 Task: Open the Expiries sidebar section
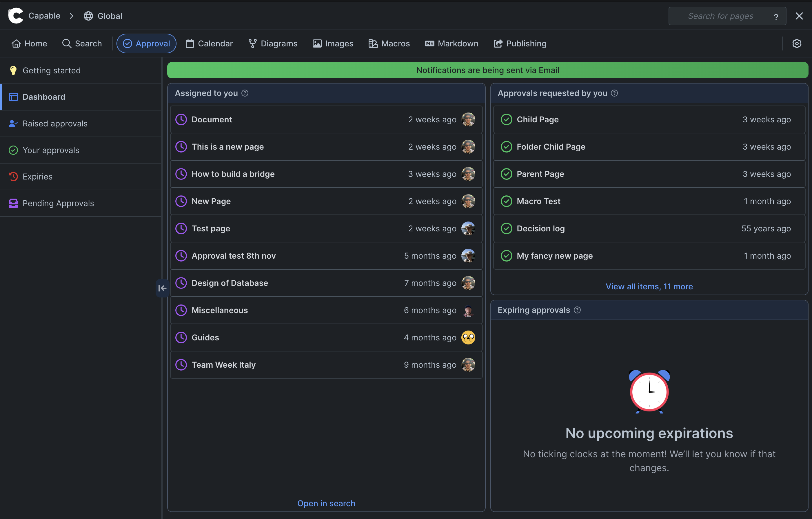(x=37, y=177)
